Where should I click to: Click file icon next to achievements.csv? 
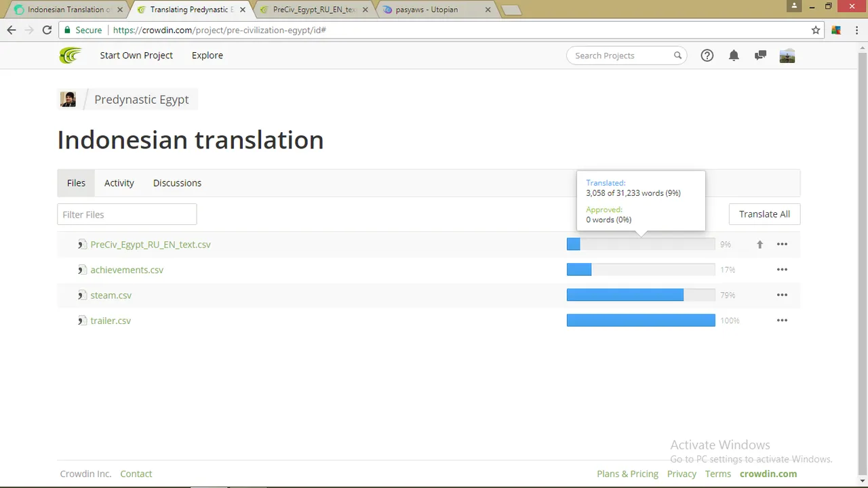[82, 270]
